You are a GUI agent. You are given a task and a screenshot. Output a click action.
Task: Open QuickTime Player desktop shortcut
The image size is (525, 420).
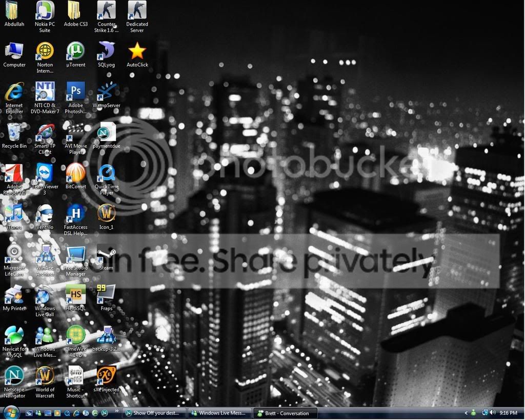point(107,179)
